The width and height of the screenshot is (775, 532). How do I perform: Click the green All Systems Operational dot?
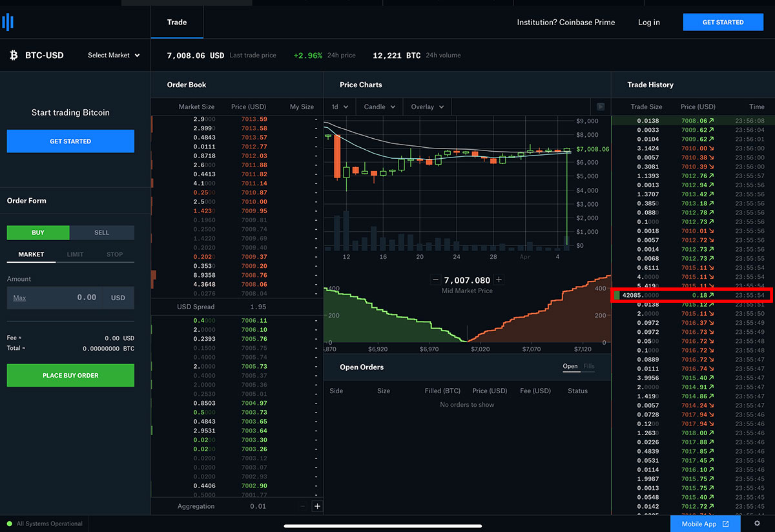pos(10,524)
